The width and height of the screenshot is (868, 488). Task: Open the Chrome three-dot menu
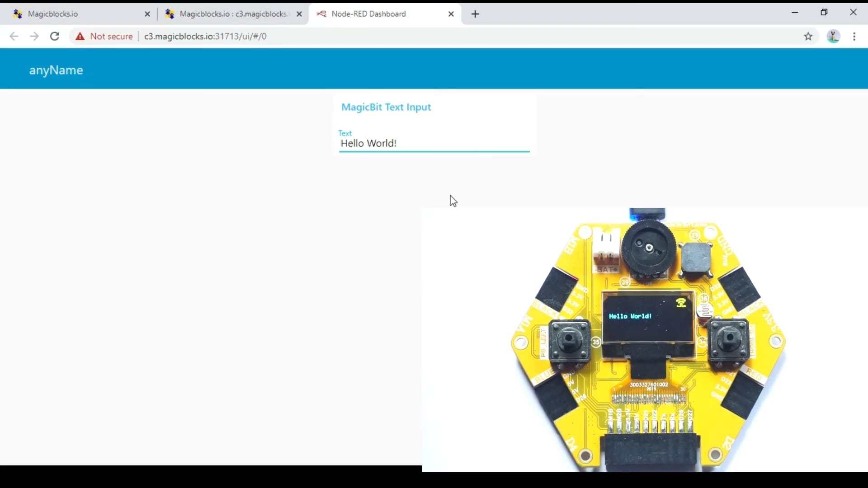855,37
